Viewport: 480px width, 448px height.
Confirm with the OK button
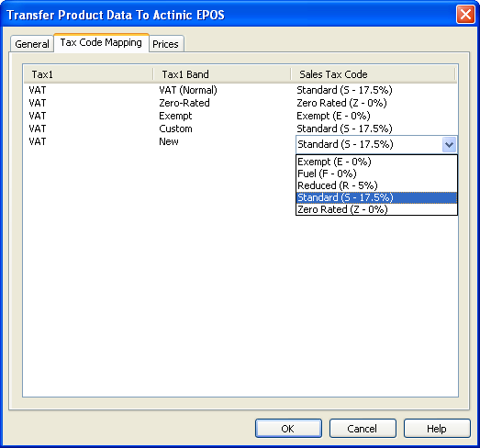tap(288, 429)
